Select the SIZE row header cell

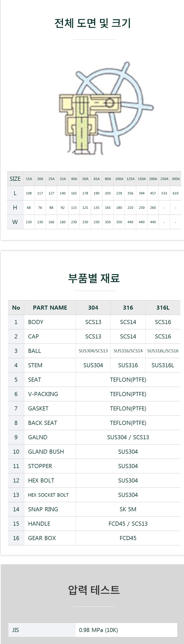(15, 179)
